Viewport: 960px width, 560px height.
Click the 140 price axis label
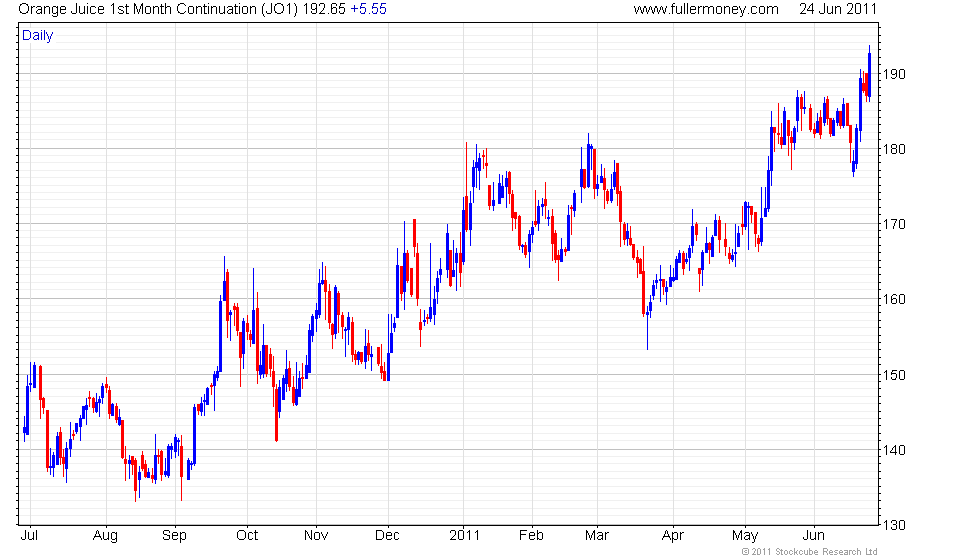[894, 450]
